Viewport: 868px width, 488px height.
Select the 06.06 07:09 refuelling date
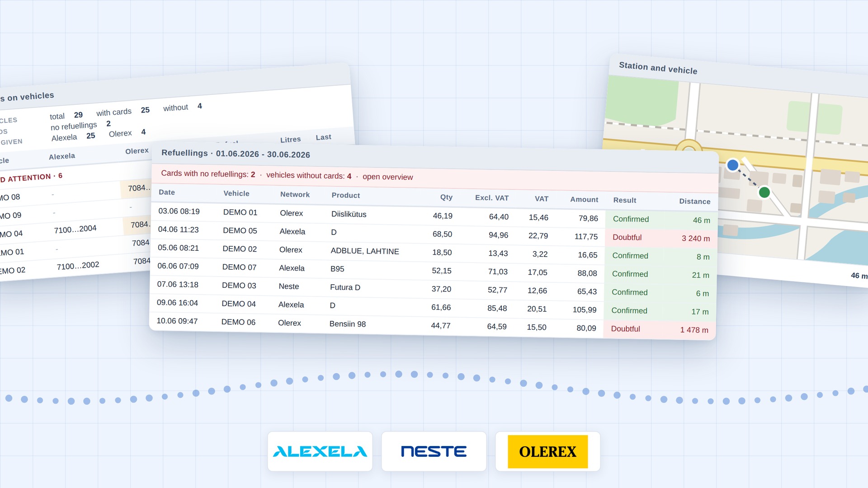pos(178,266)
